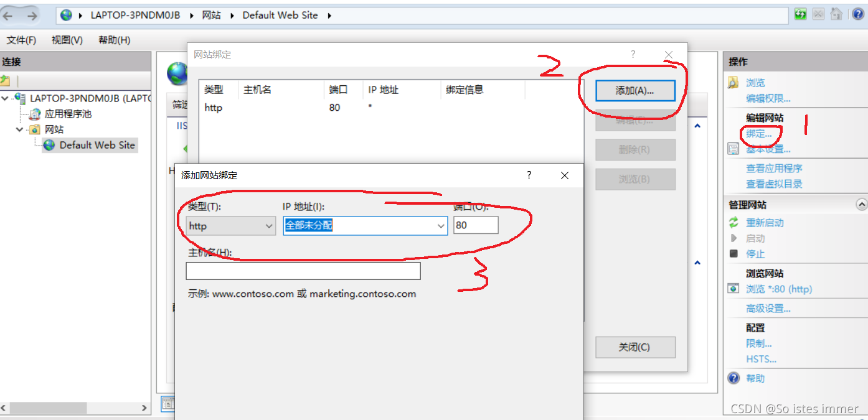Click the 查看虚拟目录 link
Screen dimensions: 868x420
[774, 184]
